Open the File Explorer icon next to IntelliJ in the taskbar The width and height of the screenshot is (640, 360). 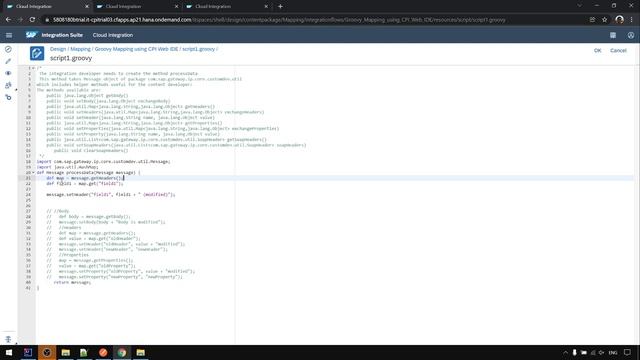[x=66, y=353]
